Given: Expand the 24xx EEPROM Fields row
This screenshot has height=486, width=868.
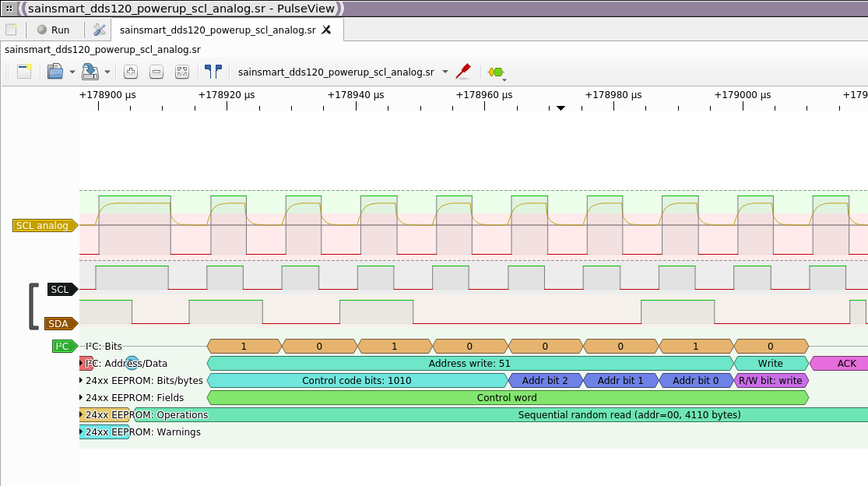Looking at the screenshot, I should (82, 398).
